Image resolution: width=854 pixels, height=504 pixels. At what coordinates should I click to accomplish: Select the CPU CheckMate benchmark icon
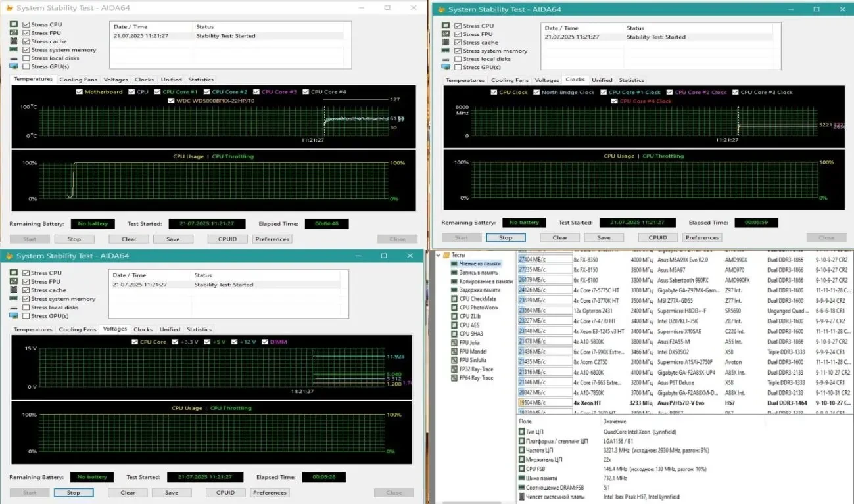click(454, 299)
